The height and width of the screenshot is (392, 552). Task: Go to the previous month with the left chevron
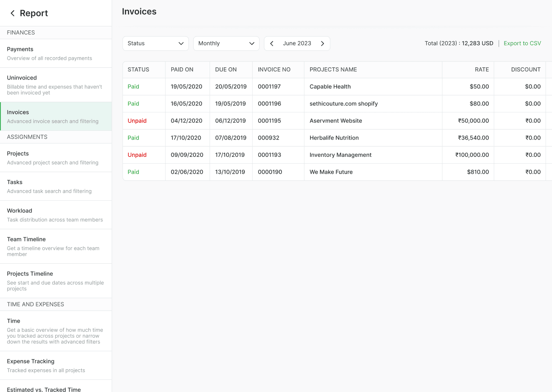[x=271, y=43]
